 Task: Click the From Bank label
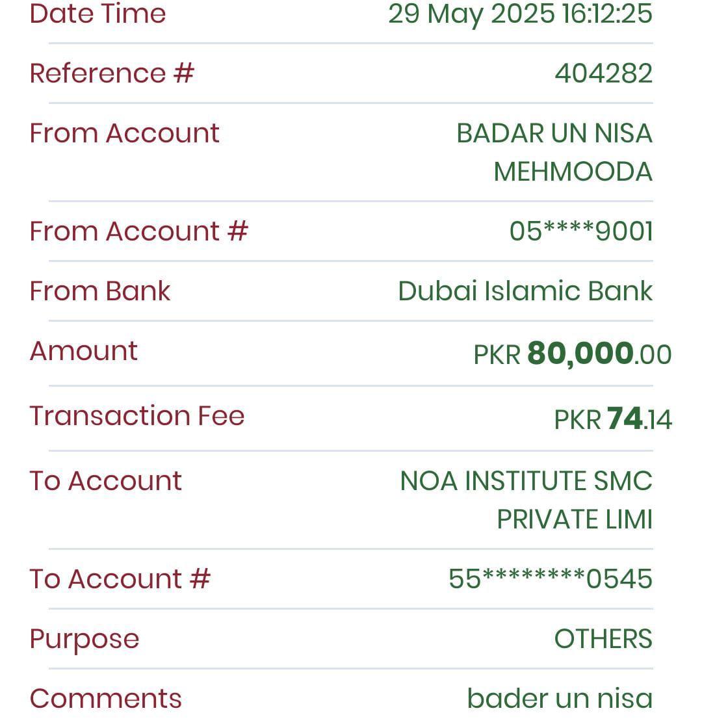pyautogui.click(x=100, y=291)
